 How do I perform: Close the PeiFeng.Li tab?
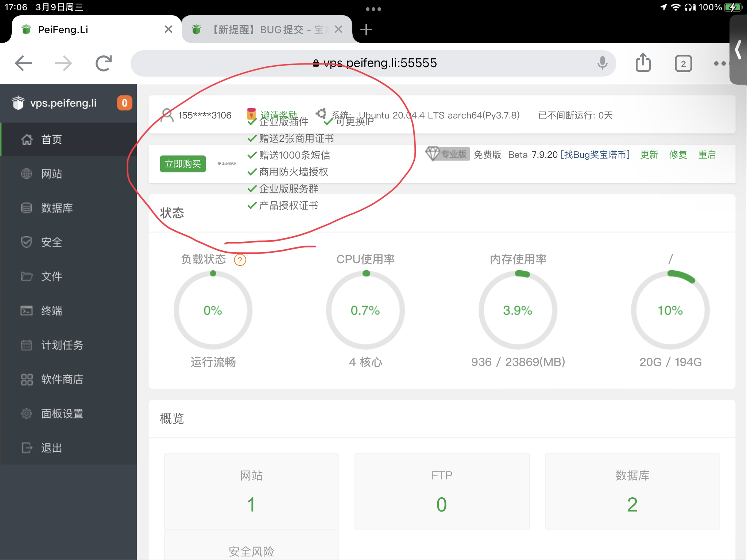[x=168, y=29]
